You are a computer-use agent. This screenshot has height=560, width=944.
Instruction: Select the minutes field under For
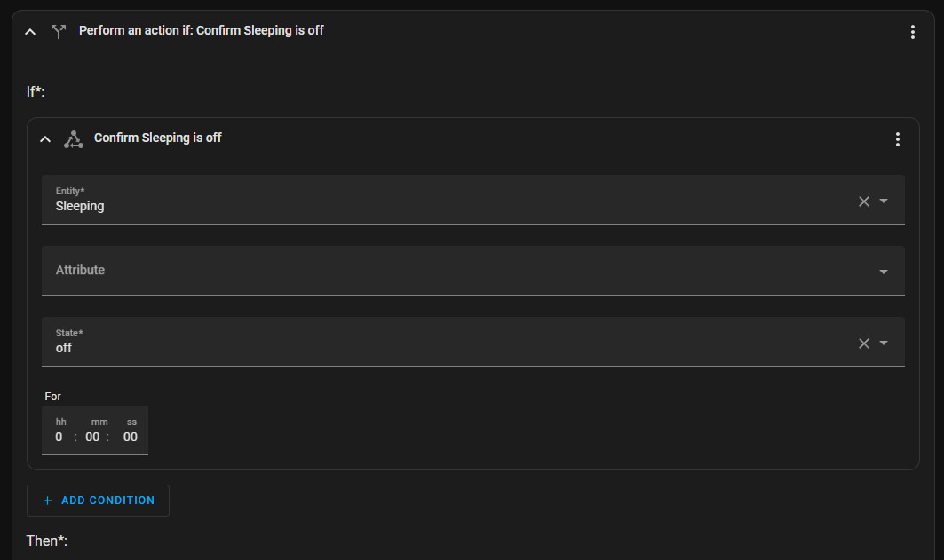(x=92, y=437)
